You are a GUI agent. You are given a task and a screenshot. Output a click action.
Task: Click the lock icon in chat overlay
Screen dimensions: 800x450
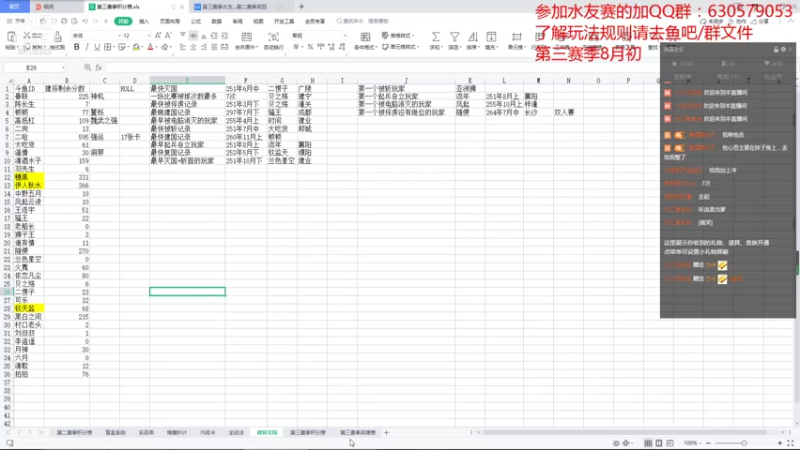click(x=776, y=49)
